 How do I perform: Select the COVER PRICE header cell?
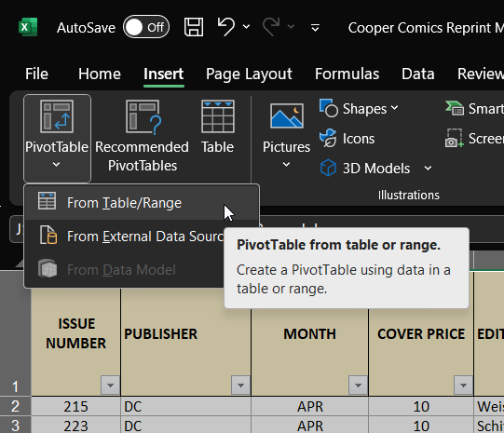pyautogui.click(x=421, y=334)
